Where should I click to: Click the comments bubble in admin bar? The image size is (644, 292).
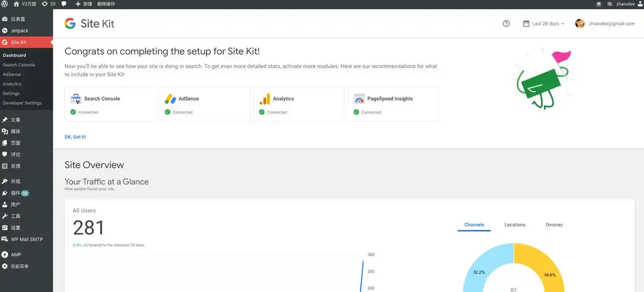tap(64, 4)
